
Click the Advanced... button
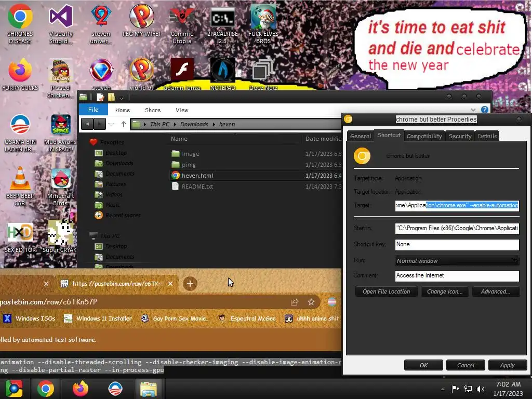pos(495,291)
